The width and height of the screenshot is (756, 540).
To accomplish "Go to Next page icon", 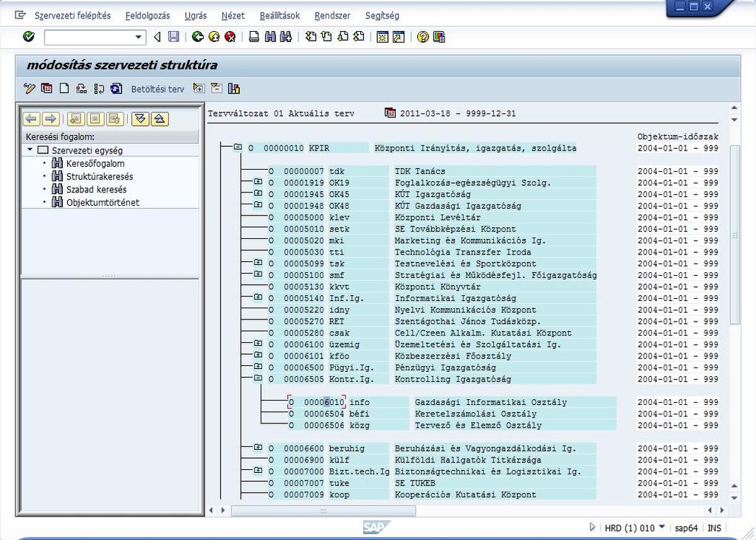I will [x=343, y=37].
